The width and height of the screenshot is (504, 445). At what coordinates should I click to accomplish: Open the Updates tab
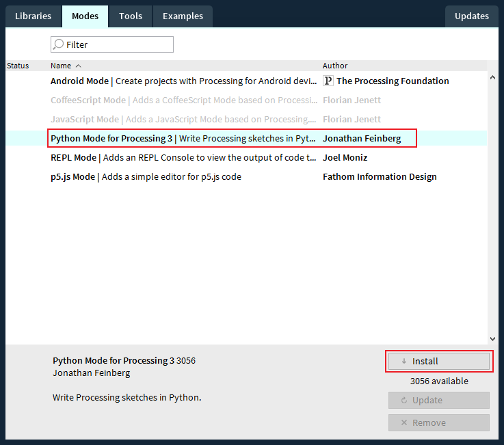471,16
